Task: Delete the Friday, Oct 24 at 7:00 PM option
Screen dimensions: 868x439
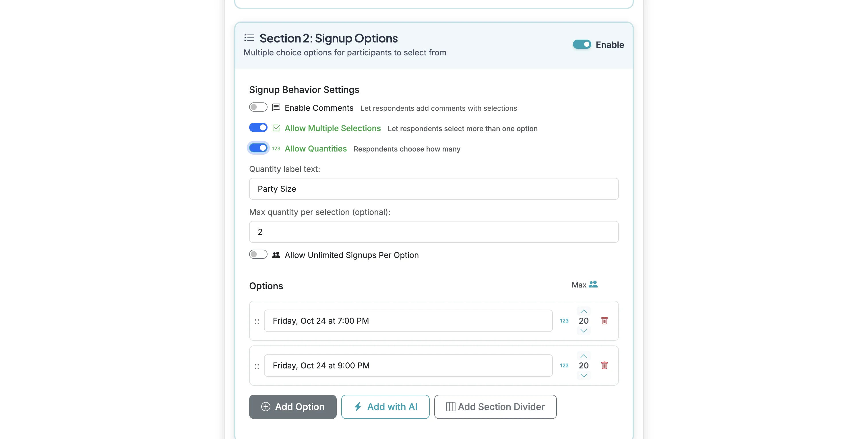Action: coord(604,320)
